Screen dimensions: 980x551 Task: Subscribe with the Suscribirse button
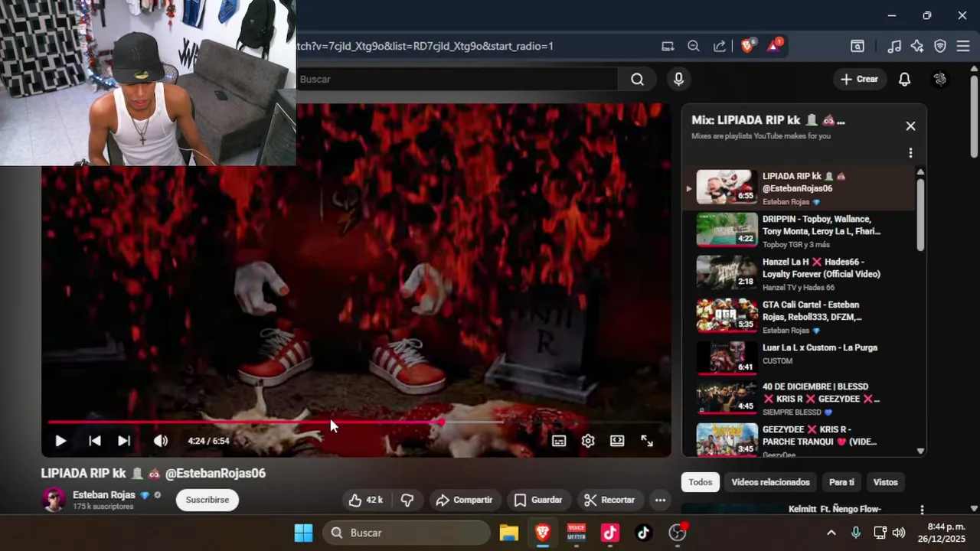click(x=207, y=500)
